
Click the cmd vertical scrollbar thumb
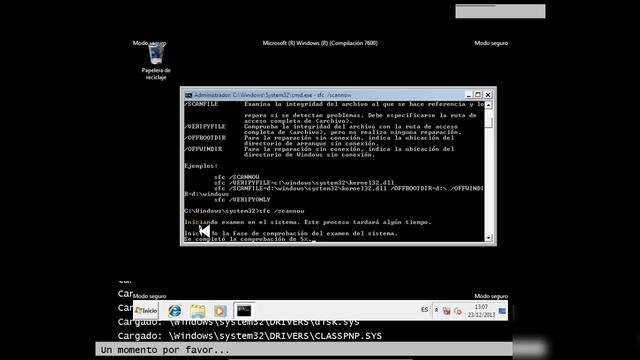click(489, 122)
